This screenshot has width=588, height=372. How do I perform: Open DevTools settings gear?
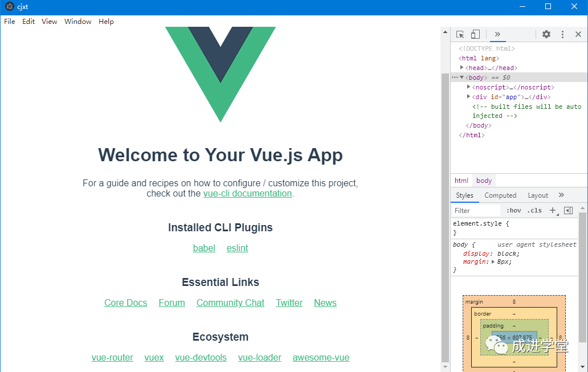(x=546, y=34)
